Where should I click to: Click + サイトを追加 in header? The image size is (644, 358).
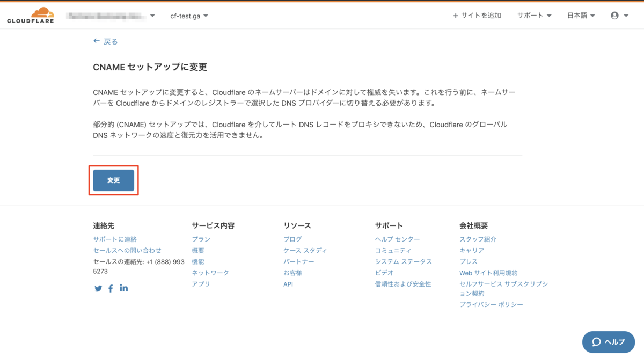(x=477, y=16)
